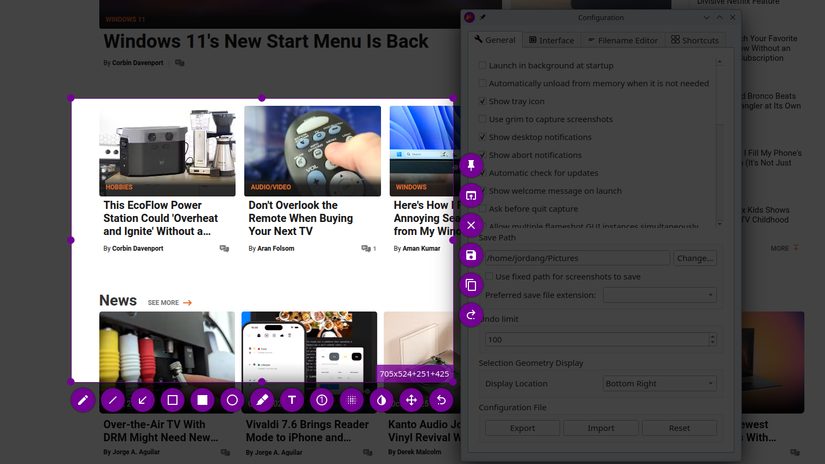Open comments for EcoFlow Power Station article
The image size is (825, 464).
point(224,248)
